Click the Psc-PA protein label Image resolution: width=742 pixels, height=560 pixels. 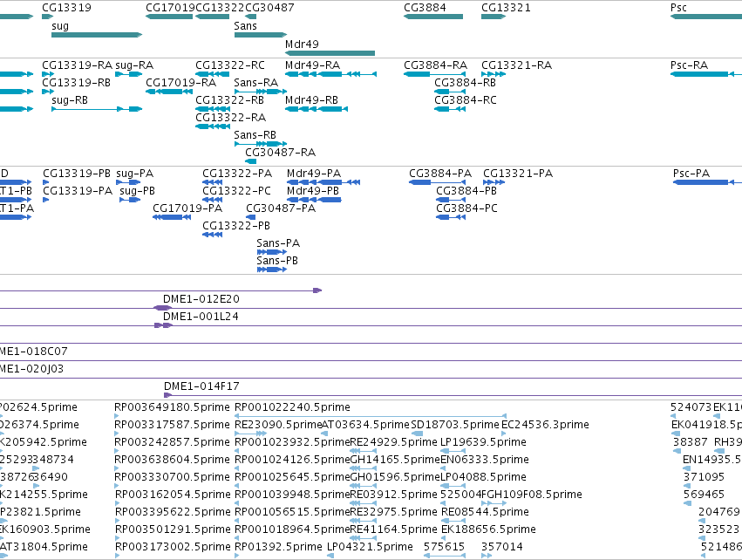[x=691, y=174]
